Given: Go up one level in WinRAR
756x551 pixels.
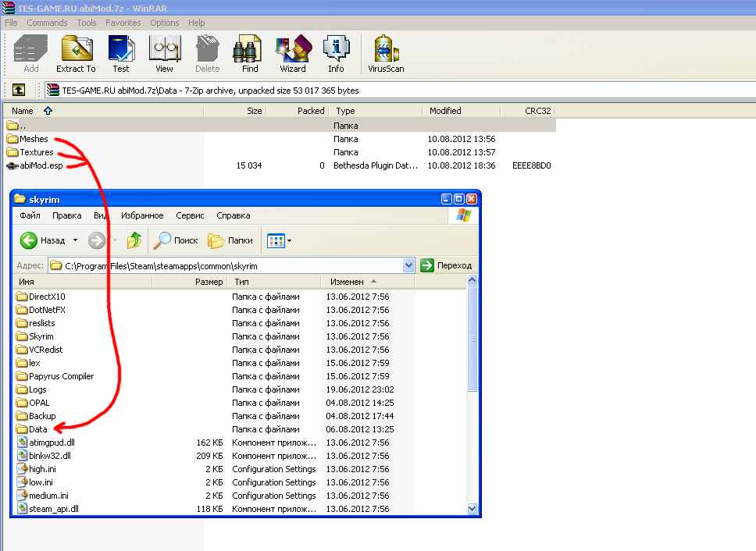Looking at the screenshot, I should 19,90.
